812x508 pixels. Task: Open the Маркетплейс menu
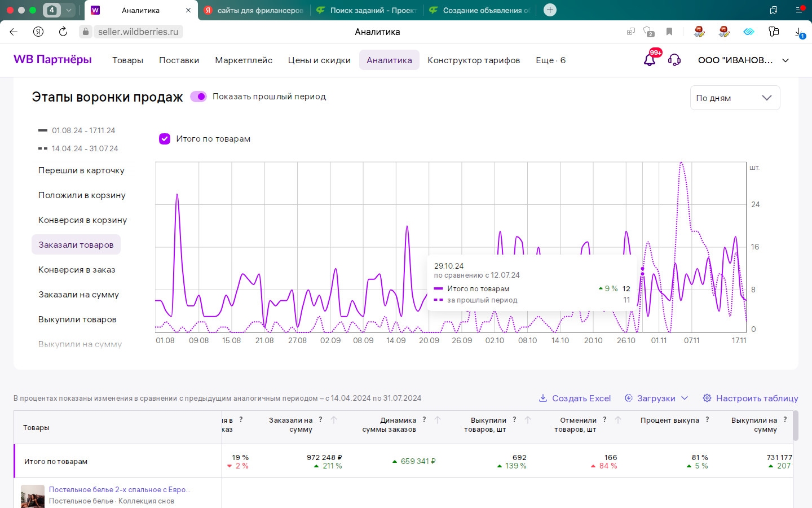click(244, 60)
